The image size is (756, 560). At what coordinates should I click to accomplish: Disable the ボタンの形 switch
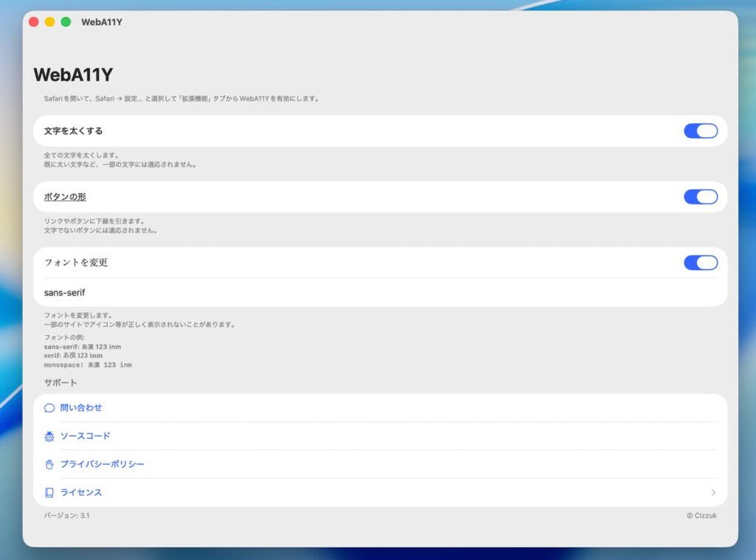pyautogui.click(x=700, y=197)
